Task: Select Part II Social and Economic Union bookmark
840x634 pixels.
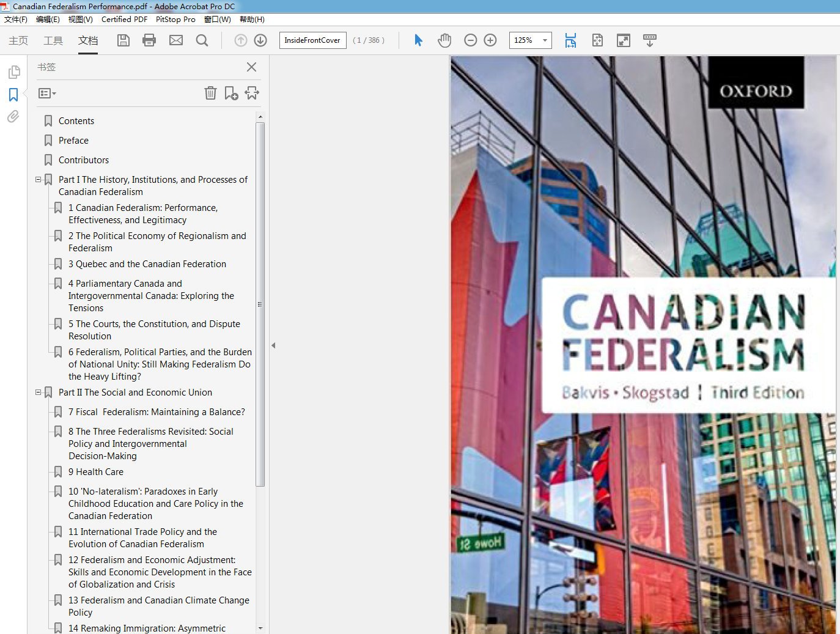Action: 135,393
